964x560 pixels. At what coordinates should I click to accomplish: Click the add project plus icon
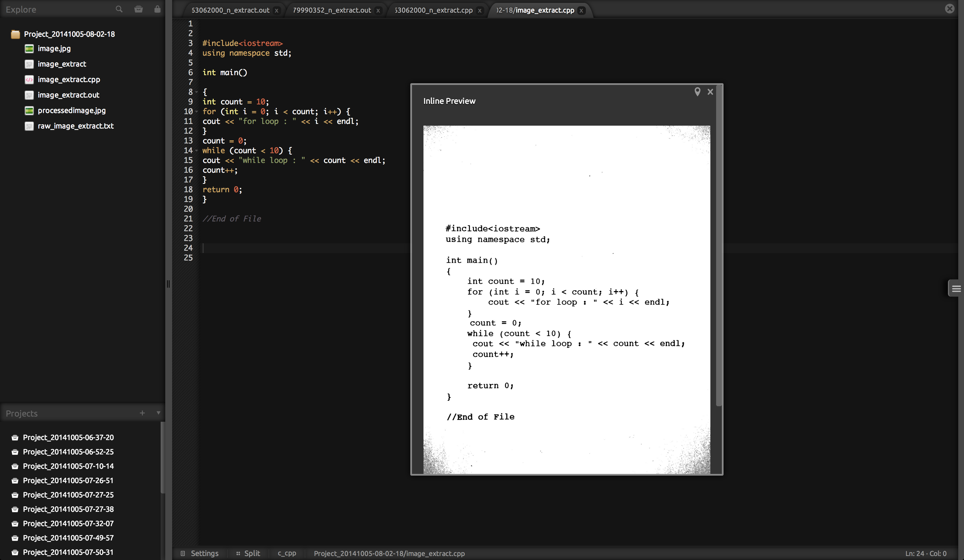(142, 413)
